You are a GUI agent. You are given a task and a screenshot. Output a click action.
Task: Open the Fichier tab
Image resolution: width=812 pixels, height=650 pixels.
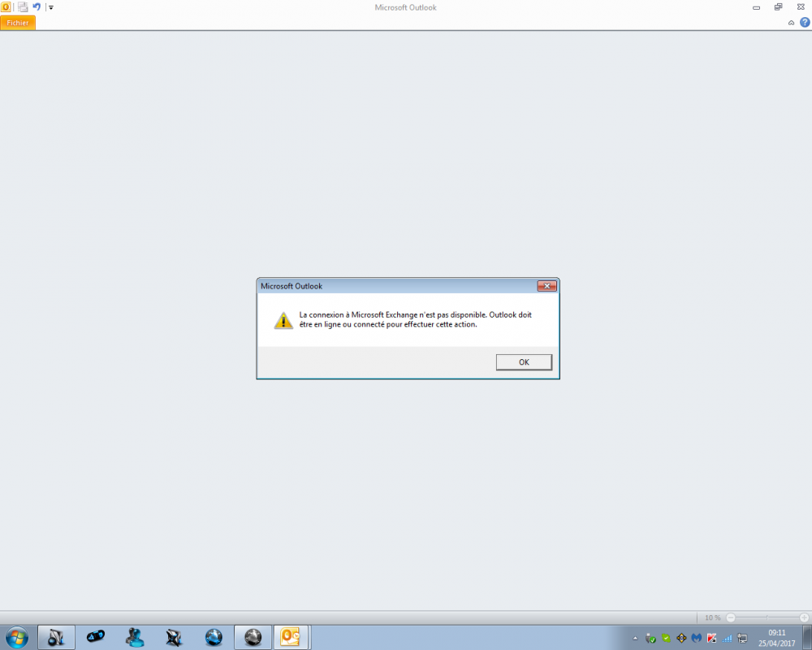(18, 23)
